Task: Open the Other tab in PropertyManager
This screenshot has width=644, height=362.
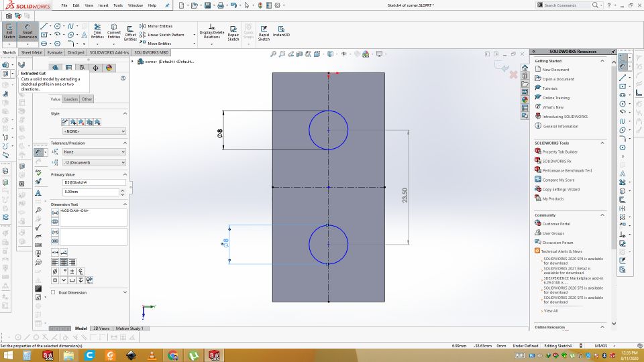Action: pyautogui.click(x=87, y=99)
